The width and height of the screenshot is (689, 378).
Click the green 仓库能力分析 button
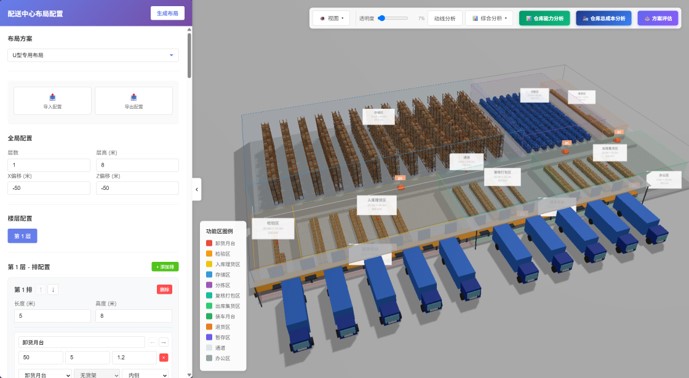(544, 18)
